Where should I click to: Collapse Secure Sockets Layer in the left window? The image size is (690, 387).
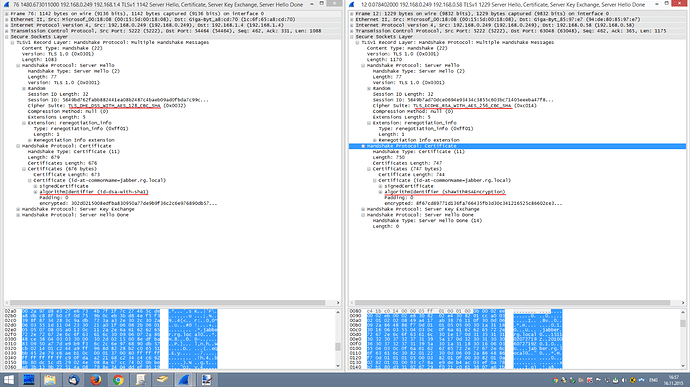click(x=7, y=37)
